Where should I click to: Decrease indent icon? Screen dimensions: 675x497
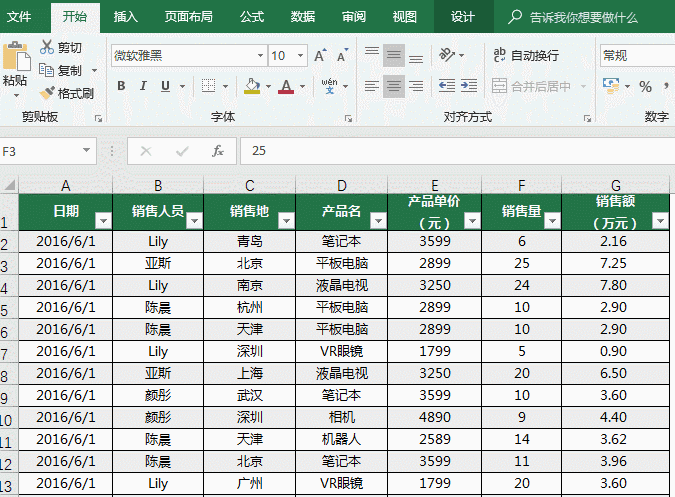coord(447,86)
